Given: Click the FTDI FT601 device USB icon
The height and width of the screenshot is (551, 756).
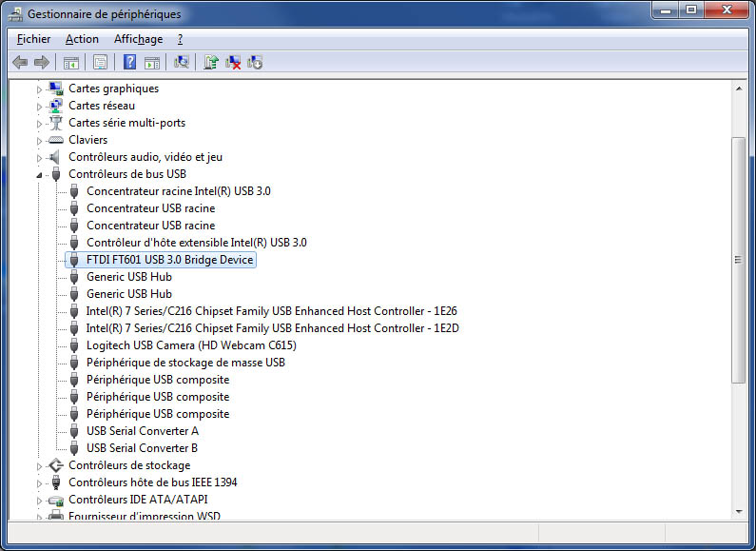Looking at the screenshot, I should (74, 260).
